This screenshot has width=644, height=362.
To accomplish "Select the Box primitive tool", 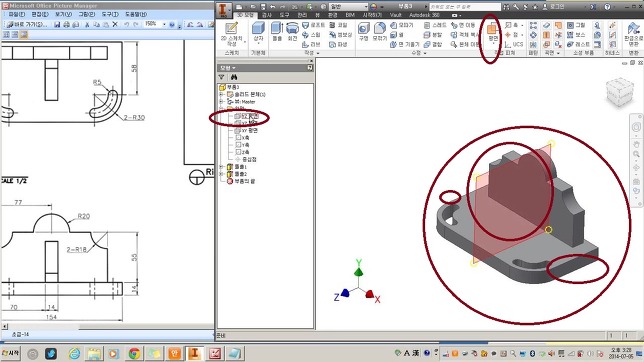I will pyautogui.click(x=258, y=32).
